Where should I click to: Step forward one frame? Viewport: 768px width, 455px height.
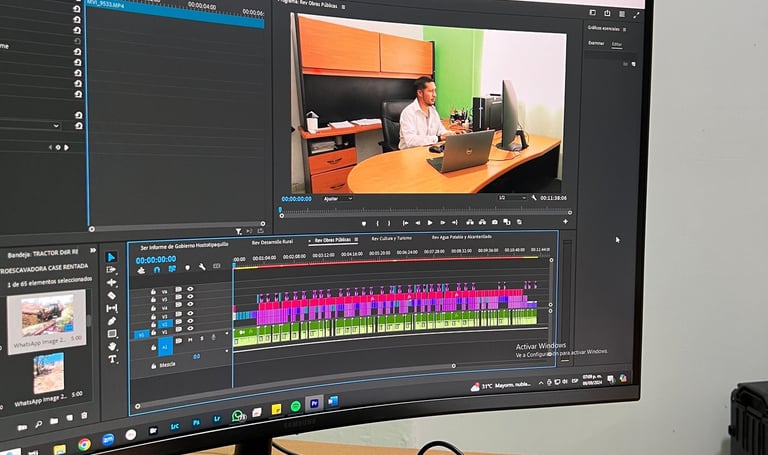coord(442,223)
